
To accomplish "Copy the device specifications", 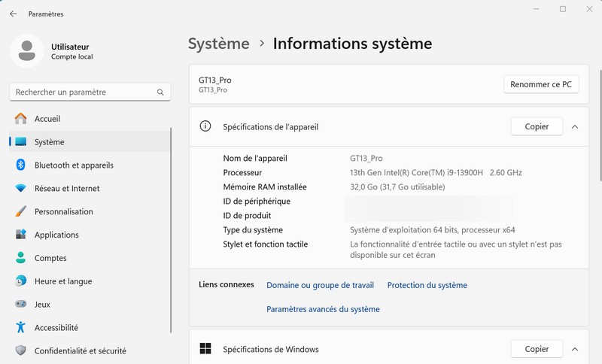I will click(537, 127).
